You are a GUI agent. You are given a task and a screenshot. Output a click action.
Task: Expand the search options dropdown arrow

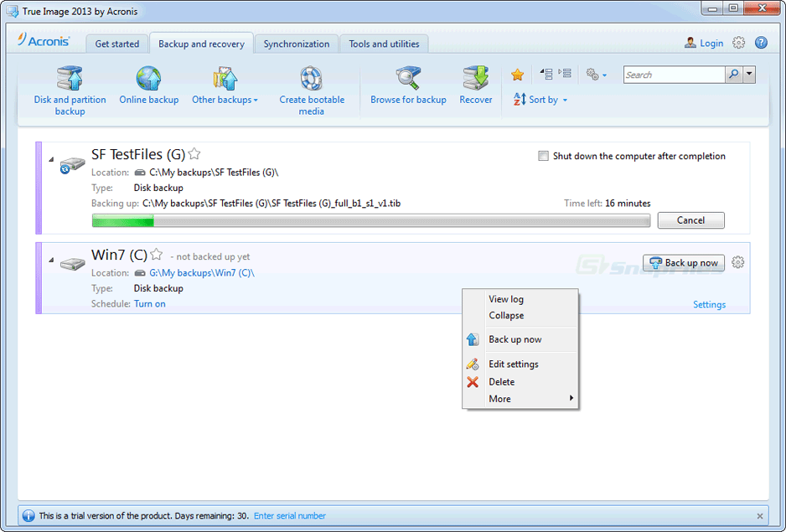[x=749, y=75]
